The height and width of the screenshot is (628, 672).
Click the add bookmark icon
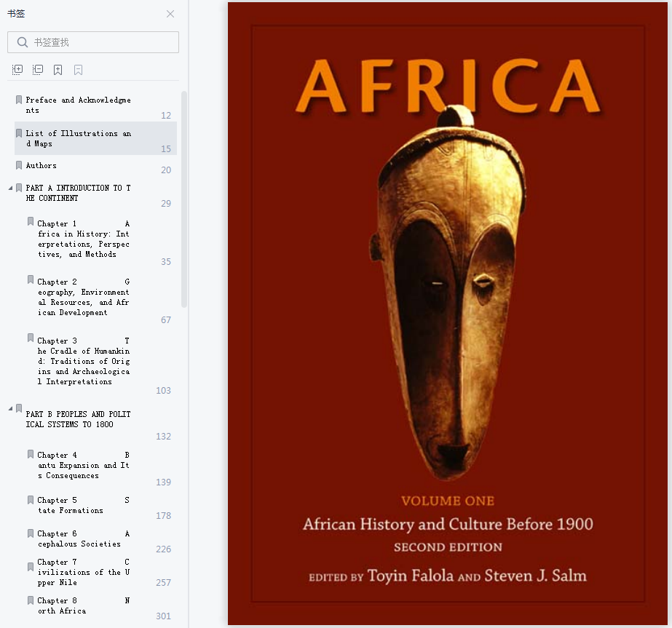58,70
